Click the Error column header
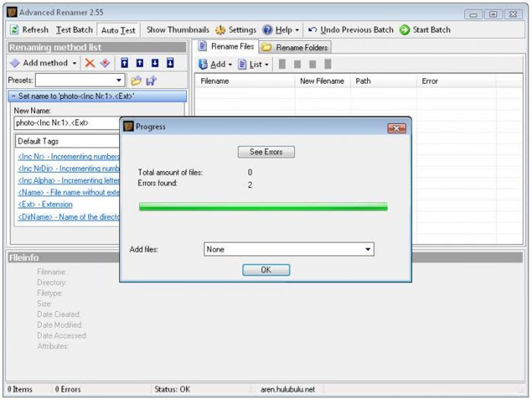Image resolution: width=532 pixels, height=400 pixels. click(456, 81)
